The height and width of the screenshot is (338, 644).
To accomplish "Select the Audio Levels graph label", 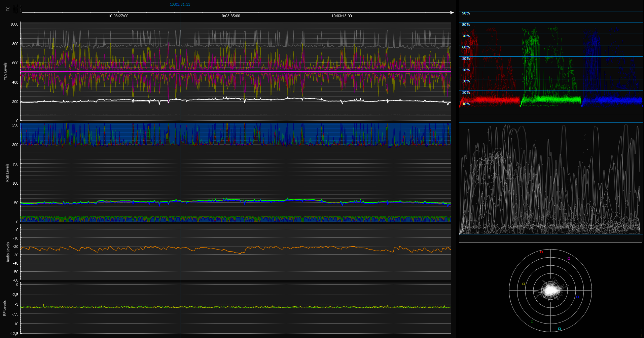I will pyautogui.click(x=8, y=252).
